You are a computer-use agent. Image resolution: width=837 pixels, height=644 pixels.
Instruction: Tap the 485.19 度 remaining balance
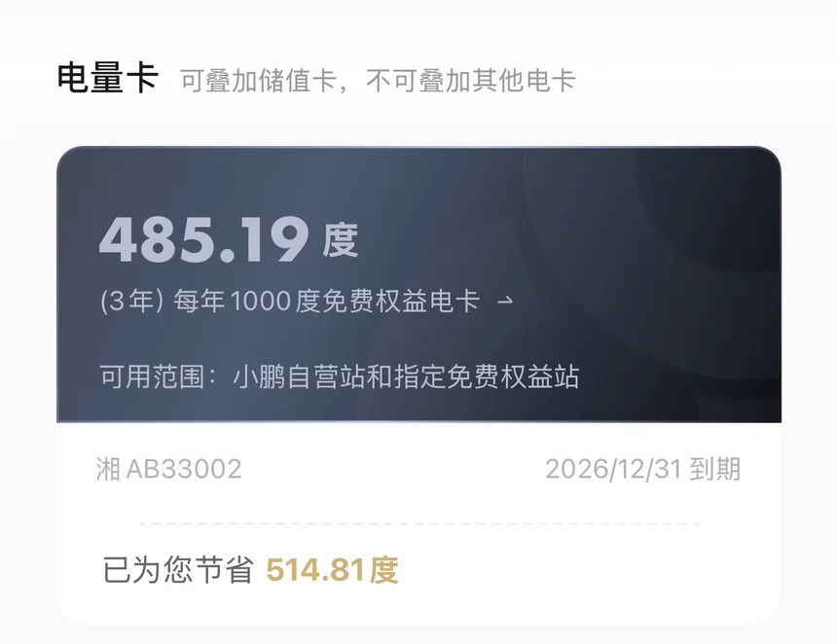click(229, 240)
